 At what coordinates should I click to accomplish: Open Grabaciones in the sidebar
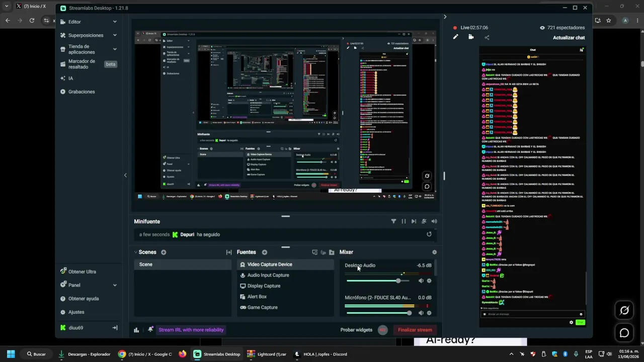[82, 92]
